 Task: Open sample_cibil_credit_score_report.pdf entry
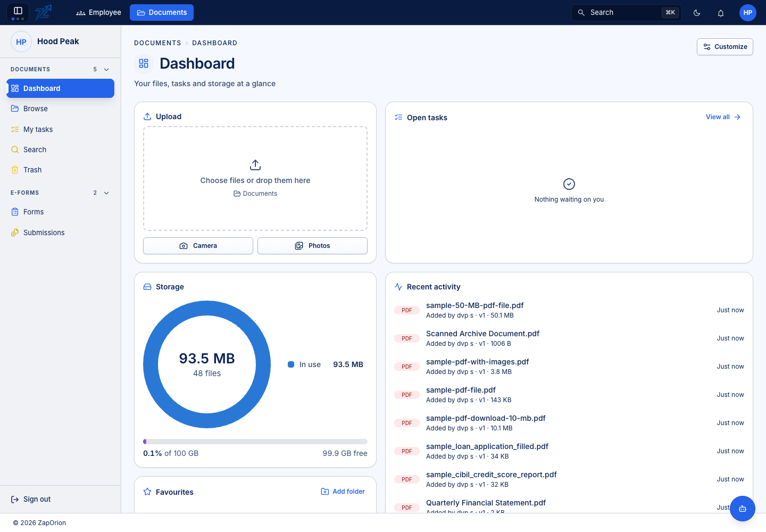point(569,479)
